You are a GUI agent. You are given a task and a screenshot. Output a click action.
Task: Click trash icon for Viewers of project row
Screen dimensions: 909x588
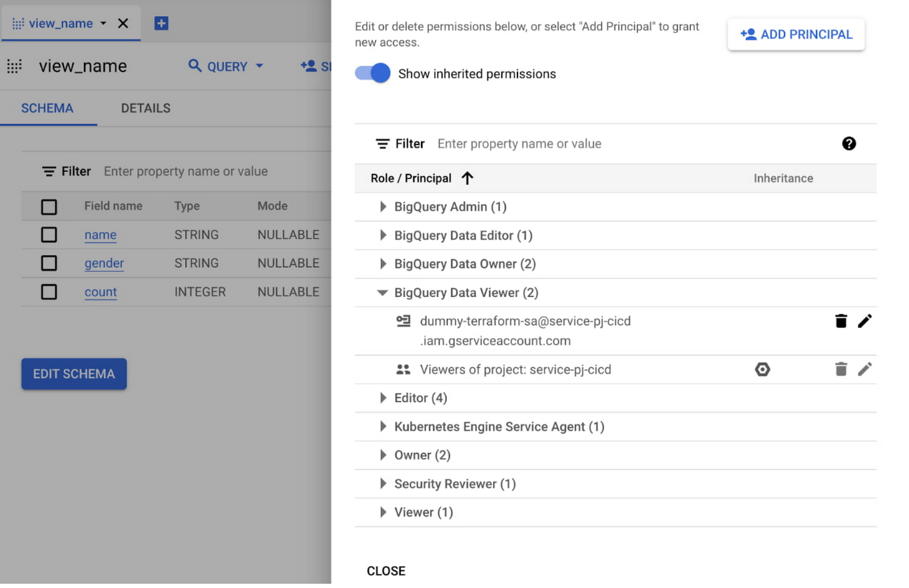click(x=841, y=369)
